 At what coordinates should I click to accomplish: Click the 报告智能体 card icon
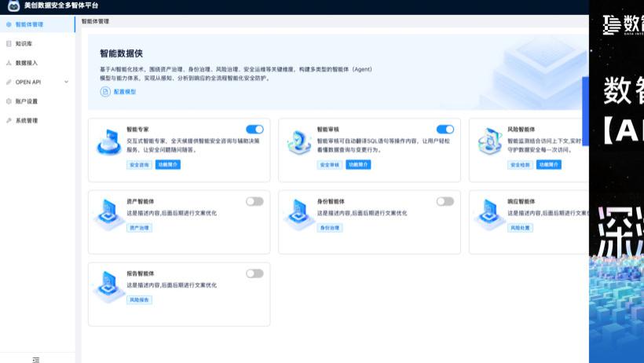click(108, 287)
